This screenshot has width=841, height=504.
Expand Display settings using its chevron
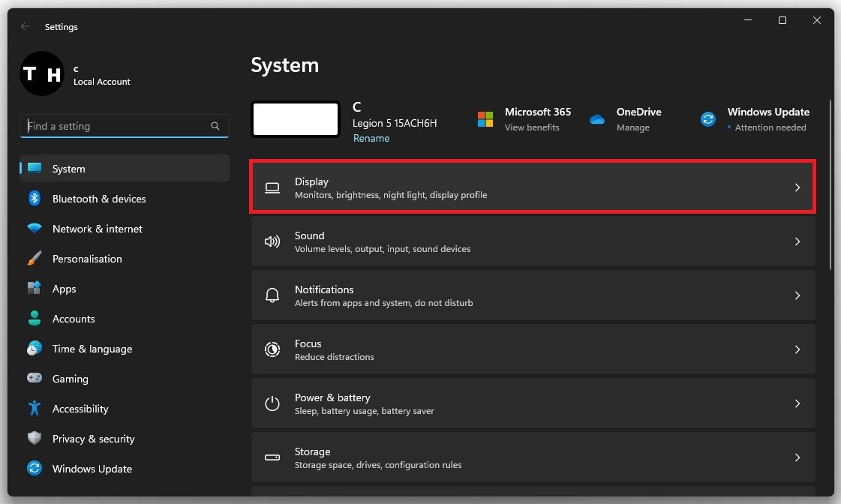797,187
